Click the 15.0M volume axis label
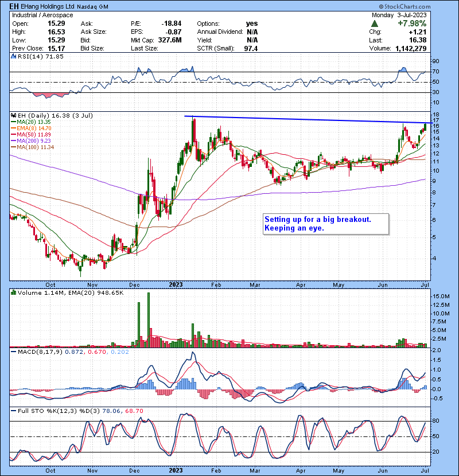 (x=441, y=296)
